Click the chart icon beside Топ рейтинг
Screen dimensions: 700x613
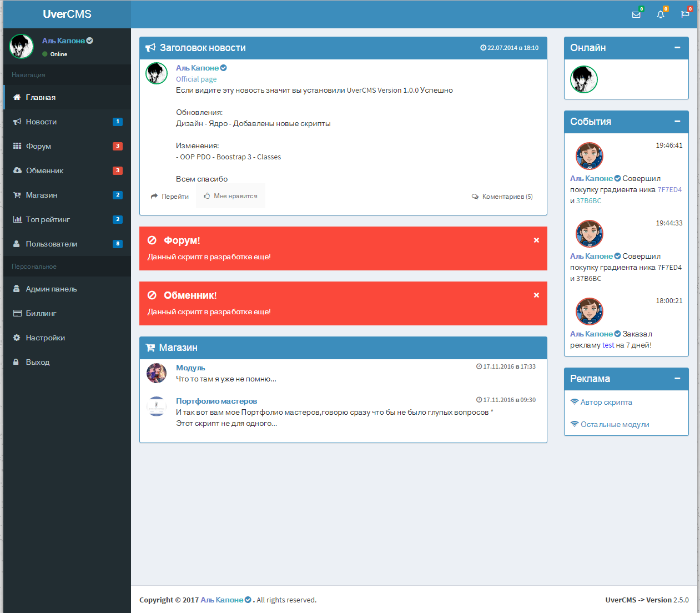[17, 219]
